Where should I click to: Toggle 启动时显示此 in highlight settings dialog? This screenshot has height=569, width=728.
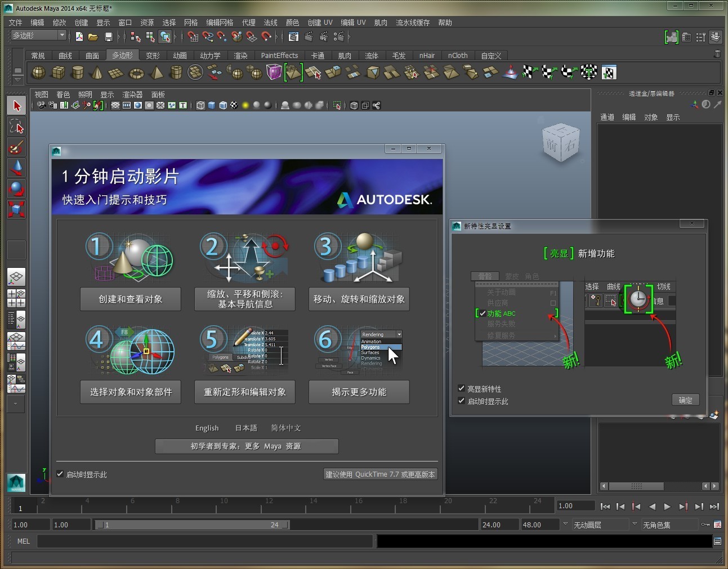click(462, 401)
